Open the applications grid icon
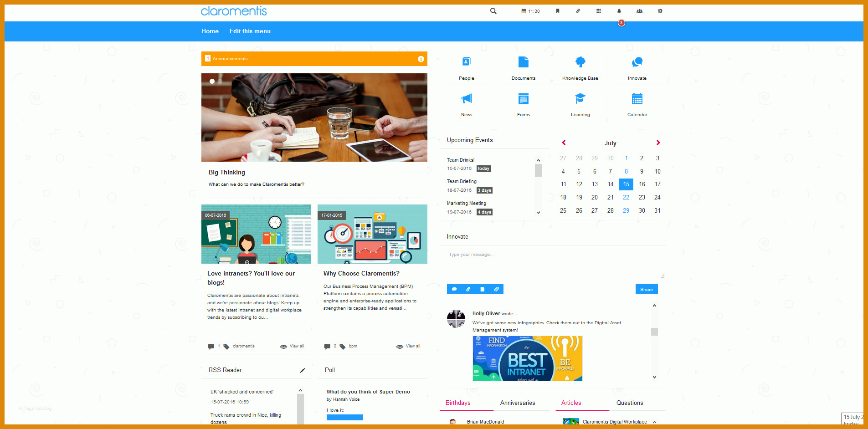Screen dimensions: 868x429 tap(599, 11)
